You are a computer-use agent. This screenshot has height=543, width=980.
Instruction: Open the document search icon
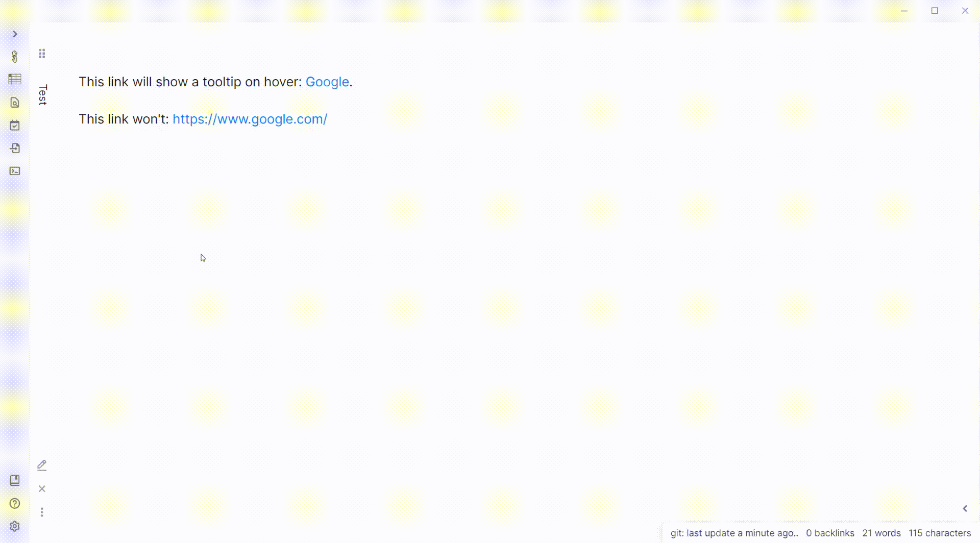[15, 103]
